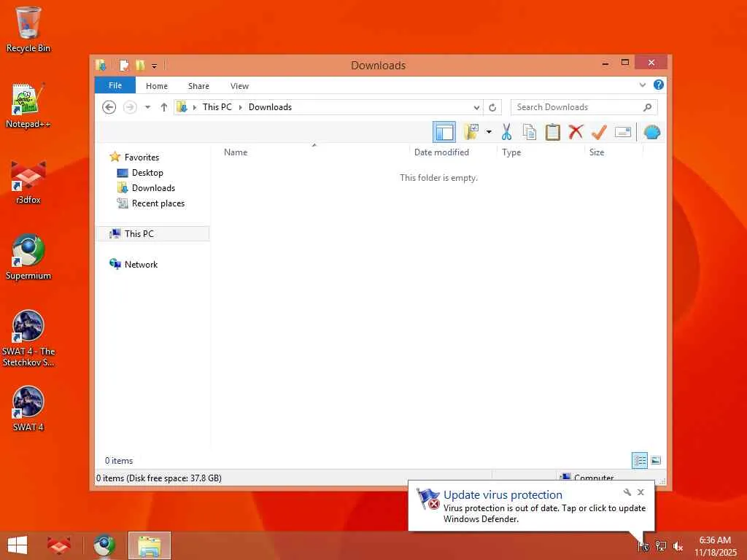Click the Email envelope toolbar icon
Image resolution: width=747 pixels, height=560 pixels.
(x=623, y=132)
